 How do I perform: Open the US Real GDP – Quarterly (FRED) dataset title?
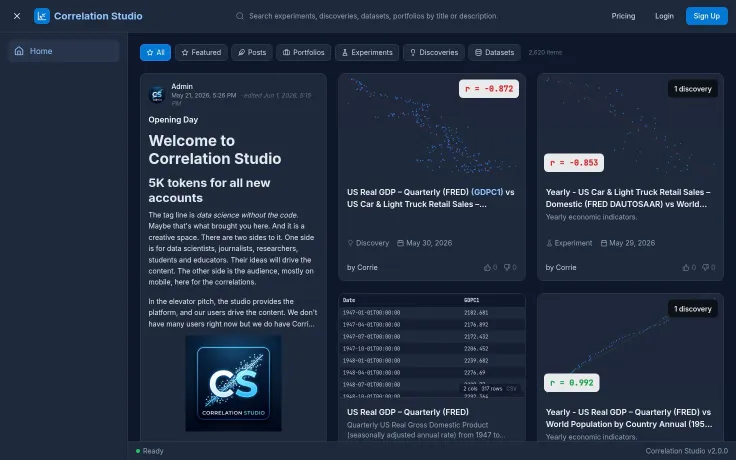[408, 412]
